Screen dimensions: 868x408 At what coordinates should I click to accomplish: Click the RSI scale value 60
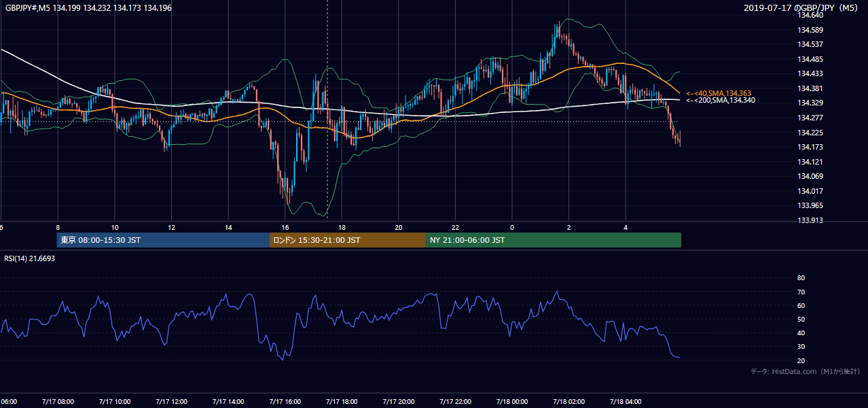[x=801, y=305]
